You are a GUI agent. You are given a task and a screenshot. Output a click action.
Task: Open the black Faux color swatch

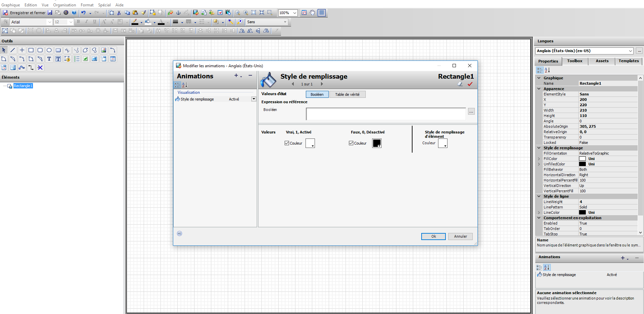pyautogui.click(x=377, y=143)
